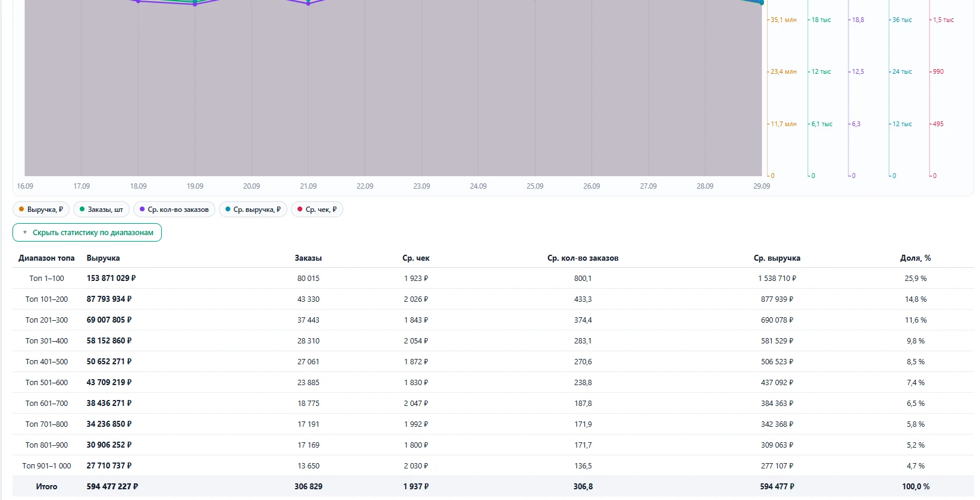The width and height of the screenshot is (980, 500).
Task: Select the Топ 601–700 row label
Action: pyautogui.click(x=46, y=404)
